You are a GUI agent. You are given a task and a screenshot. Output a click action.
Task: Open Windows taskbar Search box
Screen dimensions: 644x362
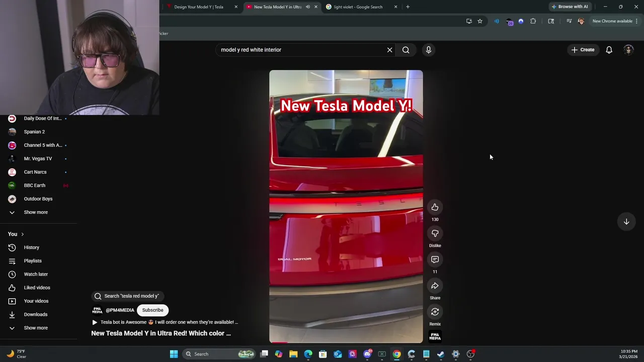(219, 354)
